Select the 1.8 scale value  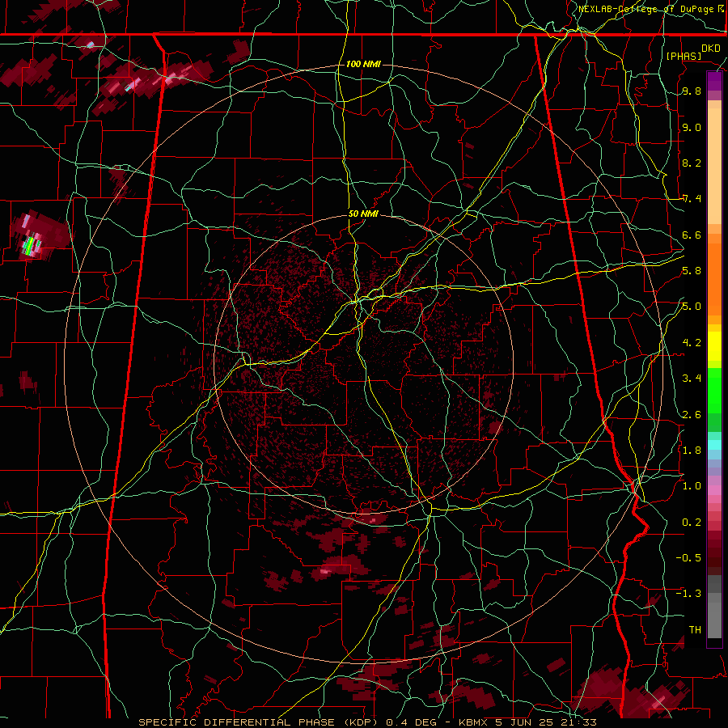point(692,451)
